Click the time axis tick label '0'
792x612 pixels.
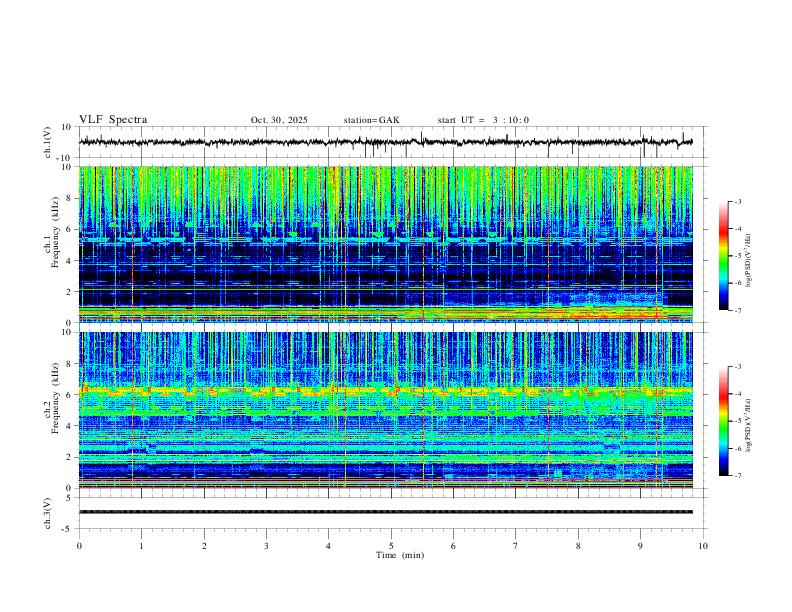click(x=79, y=546)
